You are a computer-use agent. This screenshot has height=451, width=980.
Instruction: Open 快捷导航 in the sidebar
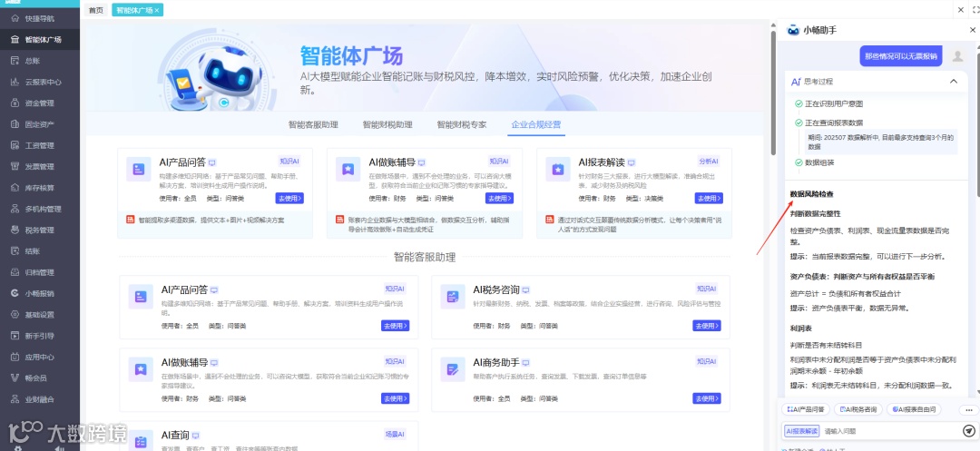[39, 18]
